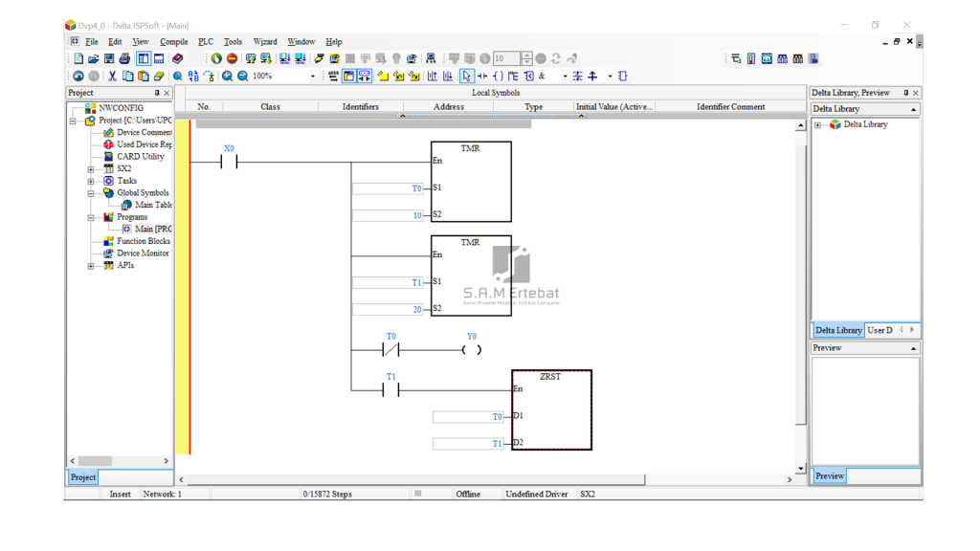Choose the arrow Selection cursor tool
This screenshot has width=980, height=551.
[x=467, y=77]
